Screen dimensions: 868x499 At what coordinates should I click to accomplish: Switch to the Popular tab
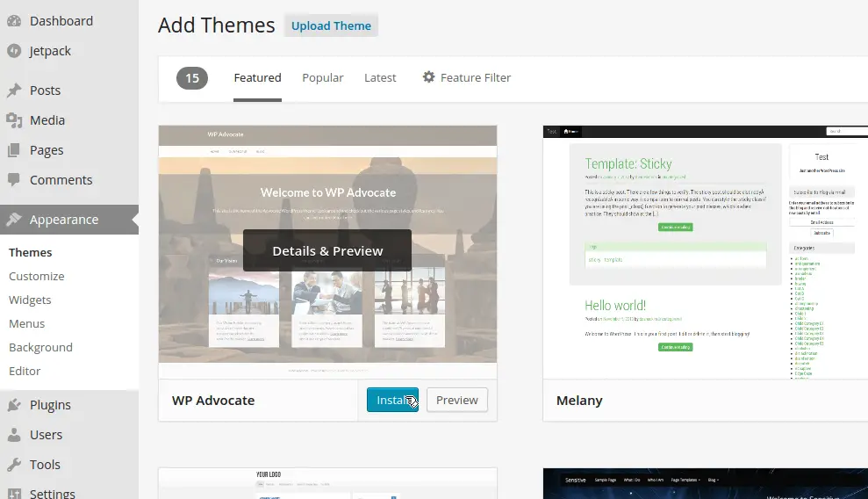323,78
